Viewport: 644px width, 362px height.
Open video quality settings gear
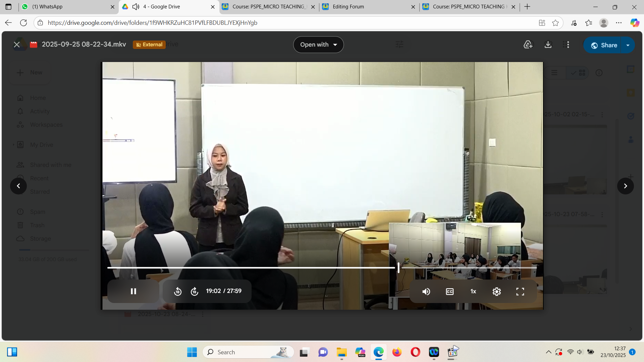pyautogui.click(x=497, y=292)
